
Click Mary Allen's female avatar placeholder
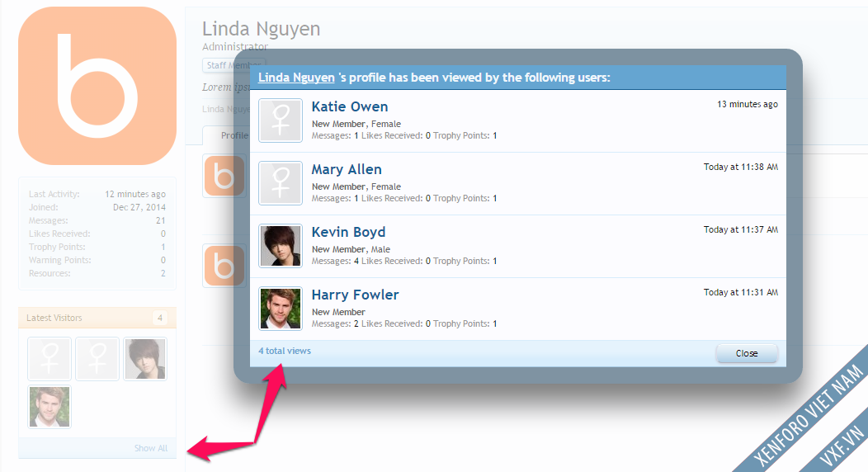click(x=281, y=183)
